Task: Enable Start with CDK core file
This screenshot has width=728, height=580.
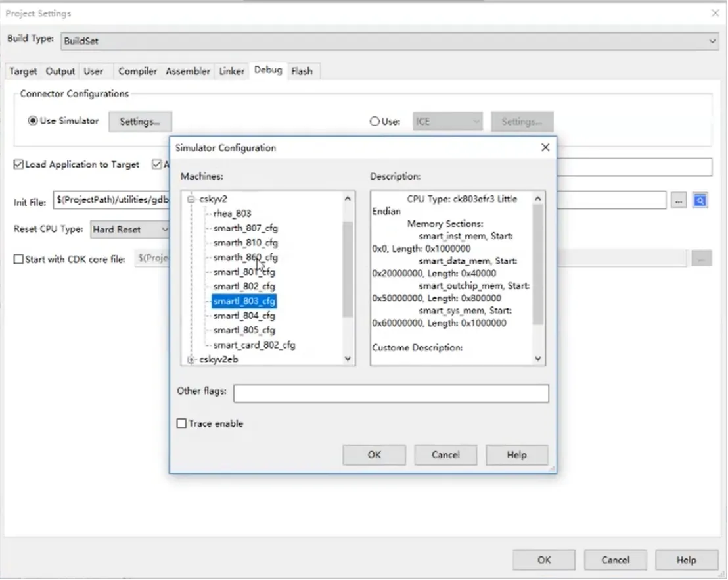Action: coord(18,259)
